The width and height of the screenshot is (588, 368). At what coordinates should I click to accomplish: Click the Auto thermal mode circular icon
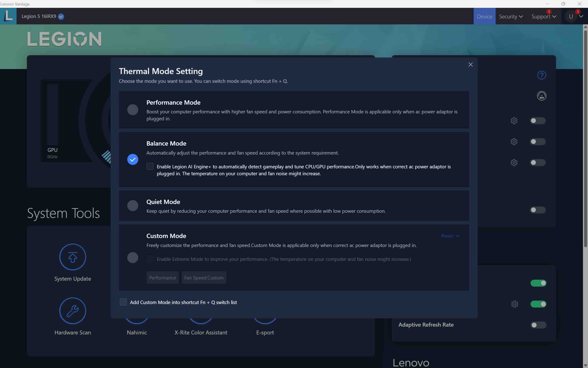click(541, 96)
